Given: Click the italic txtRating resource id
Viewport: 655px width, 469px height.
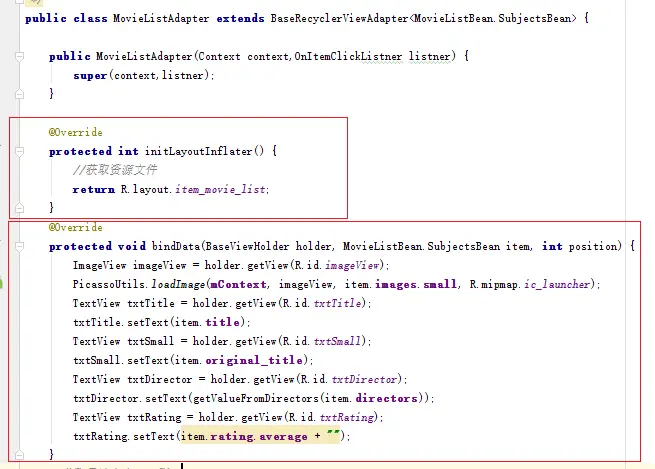Looking at the screenshot, I should click(347, 417).
